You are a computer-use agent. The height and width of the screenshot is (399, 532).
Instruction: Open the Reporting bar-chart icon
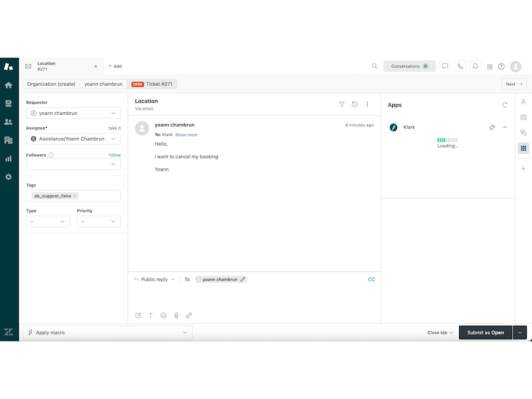coord(9,158)
